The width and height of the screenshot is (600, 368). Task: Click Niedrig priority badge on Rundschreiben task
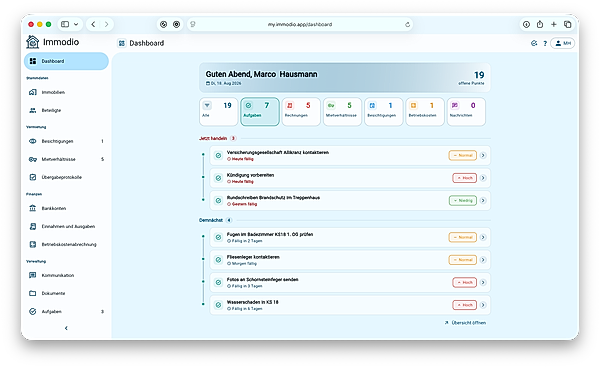coord(463,200)
